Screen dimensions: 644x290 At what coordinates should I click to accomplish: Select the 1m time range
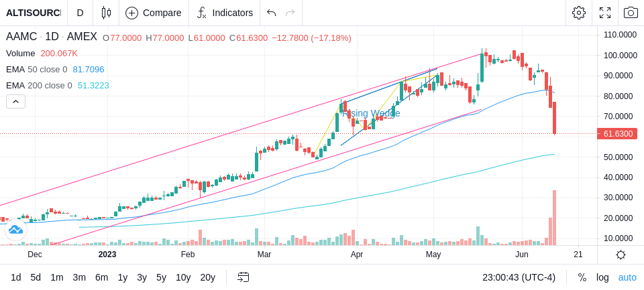coord(56,277)
